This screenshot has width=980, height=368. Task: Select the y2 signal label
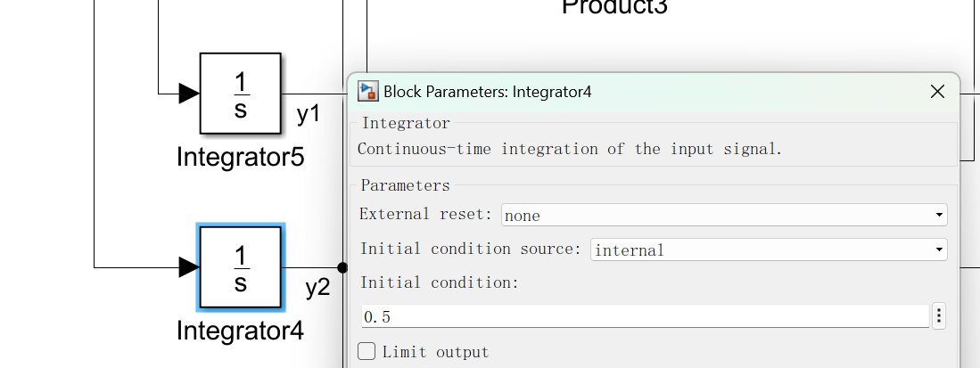tap(317, 288)
